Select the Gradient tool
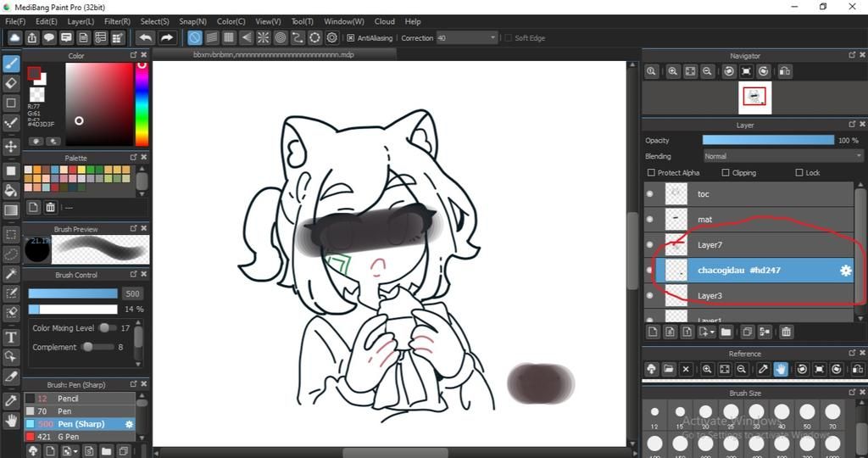 (x=11, y=210)
